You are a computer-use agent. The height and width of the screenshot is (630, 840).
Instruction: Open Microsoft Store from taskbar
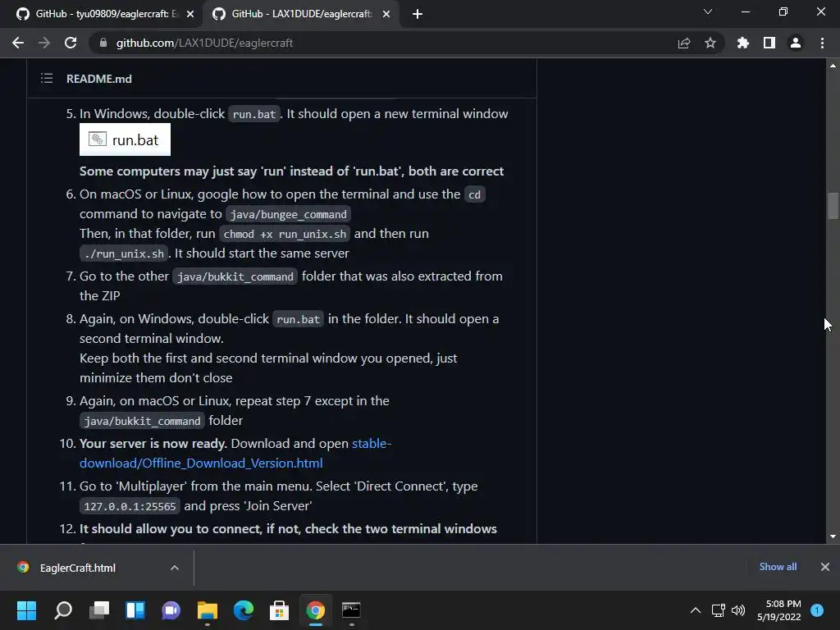(279, 610)
